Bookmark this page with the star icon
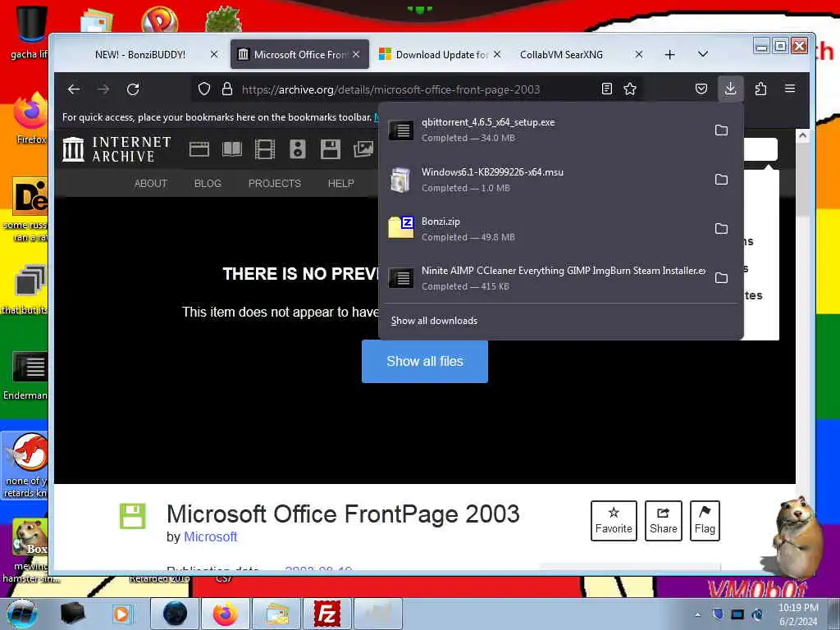The width and height of the screenshot is (840, 630). (x=630, y=89)
